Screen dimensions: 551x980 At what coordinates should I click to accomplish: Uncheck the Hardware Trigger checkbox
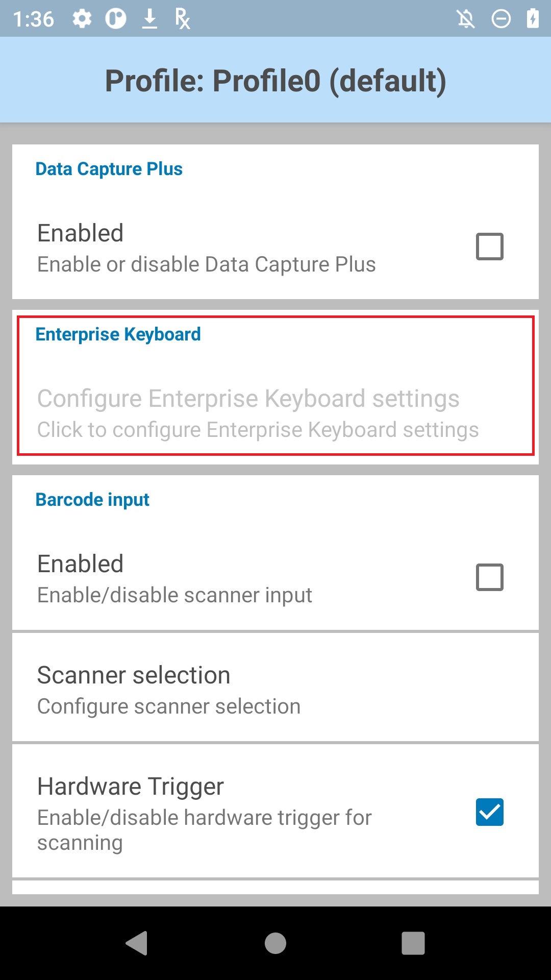[x=490, y=812]
